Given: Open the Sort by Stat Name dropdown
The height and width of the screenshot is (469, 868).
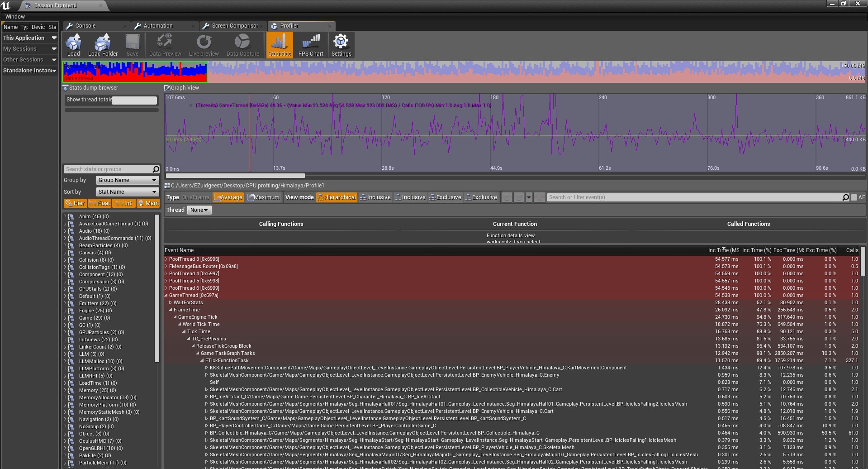Looking at the screenshot, I should coord(127,192).
